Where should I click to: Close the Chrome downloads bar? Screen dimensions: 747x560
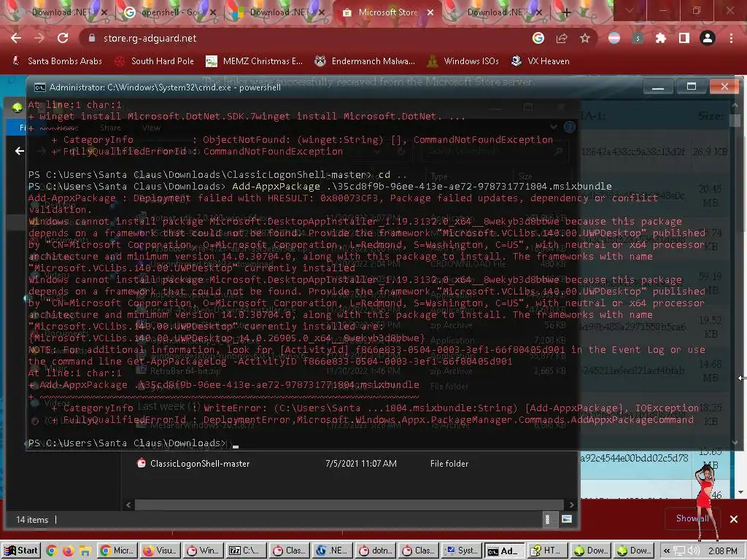pyautogui.click(x=734, y=519)
